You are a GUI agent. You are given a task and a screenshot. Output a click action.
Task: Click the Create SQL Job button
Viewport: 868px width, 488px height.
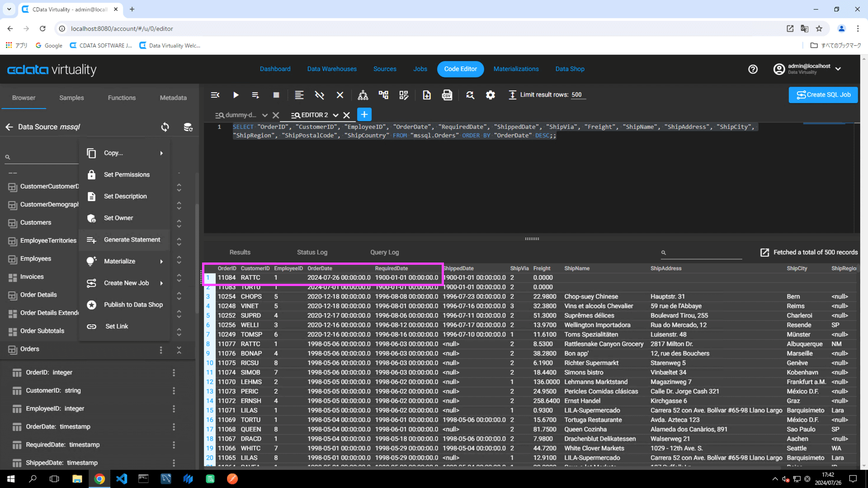823,95
